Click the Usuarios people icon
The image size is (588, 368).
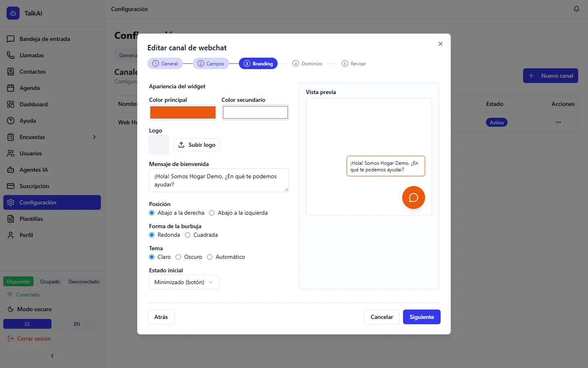pyautogui.click(x=11, y=153)
